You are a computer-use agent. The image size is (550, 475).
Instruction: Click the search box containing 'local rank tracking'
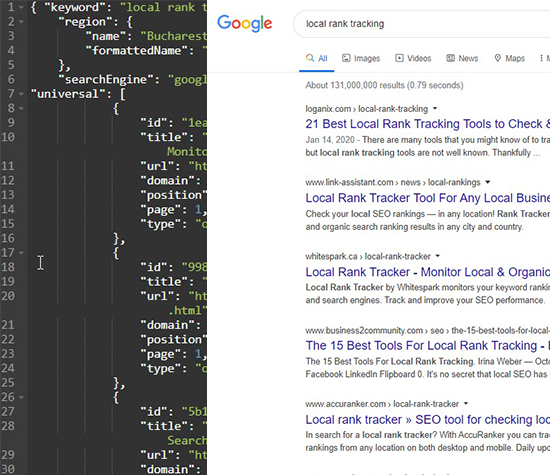pyautogui.click(x=422, y=24)
